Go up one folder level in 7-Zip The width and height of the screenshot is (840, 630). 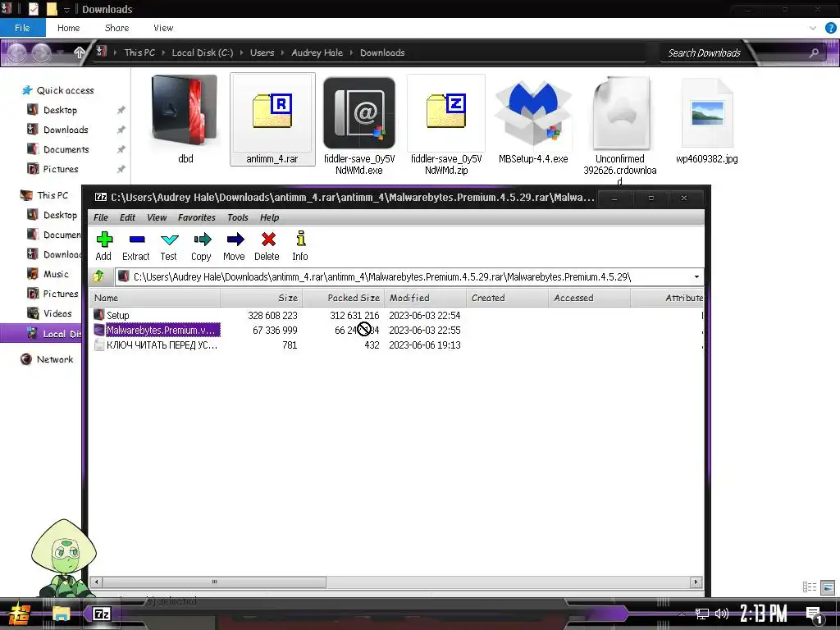[x=99, y=276]
